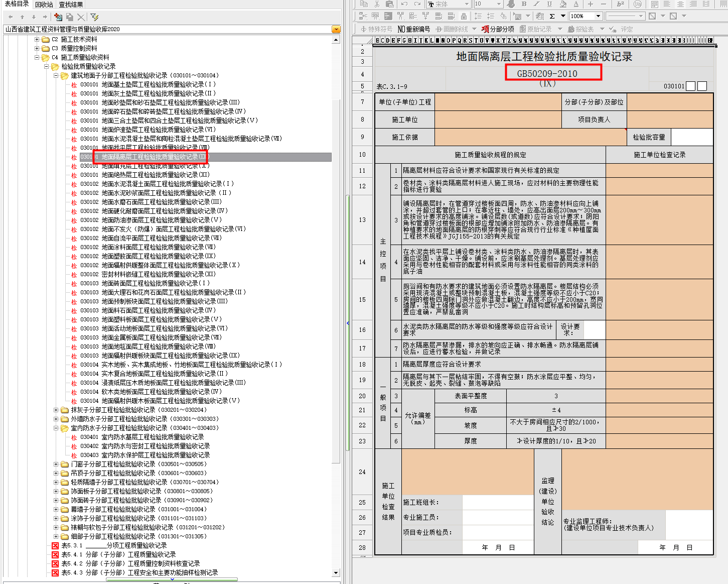This screenshot has width=728, height=584.
Task: Click the fill color bucket icon
Action: click(x=563, y=4)
